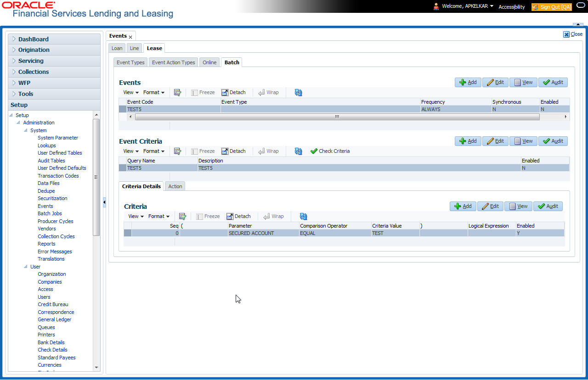Expand the DashBoard accordion panel
Image resolution: width=588 pixels, height=380 pixels.
click(54, 39)
